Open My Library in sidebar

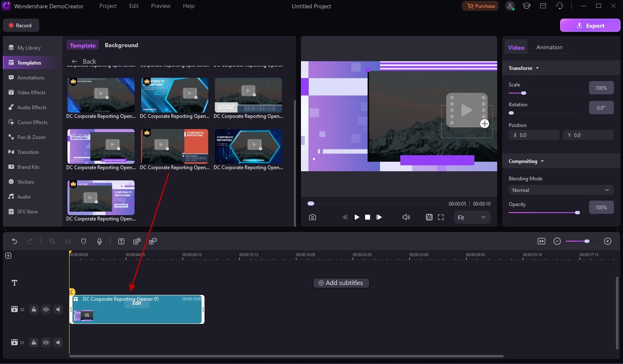[x=32, y=48]
